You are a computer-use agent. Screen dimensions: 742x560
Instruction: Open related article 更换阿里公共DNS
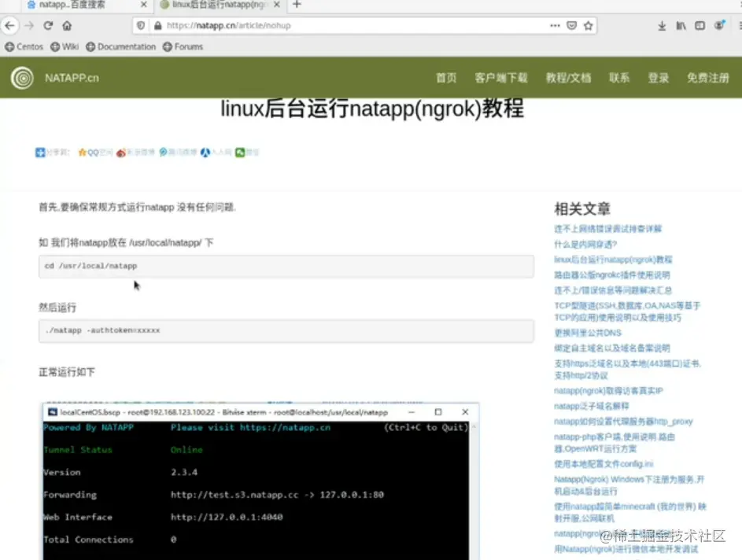pos(588,333)
